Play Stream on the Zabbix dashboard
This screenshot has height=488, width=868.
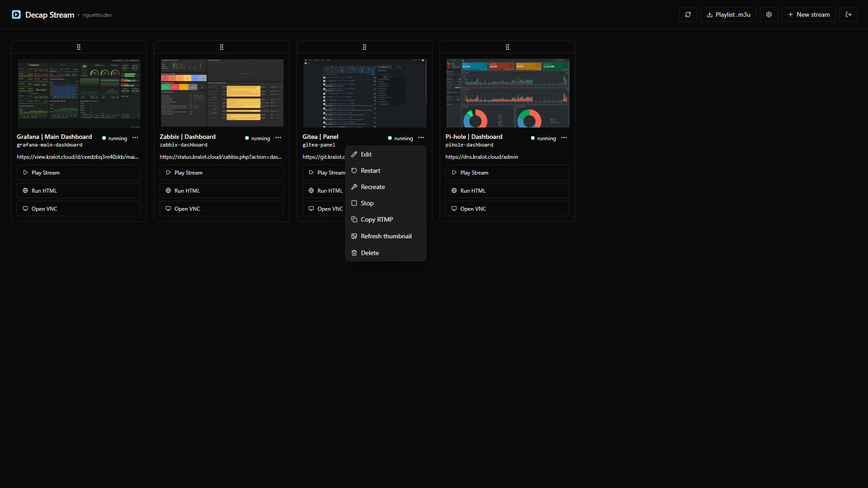point(221,172)
